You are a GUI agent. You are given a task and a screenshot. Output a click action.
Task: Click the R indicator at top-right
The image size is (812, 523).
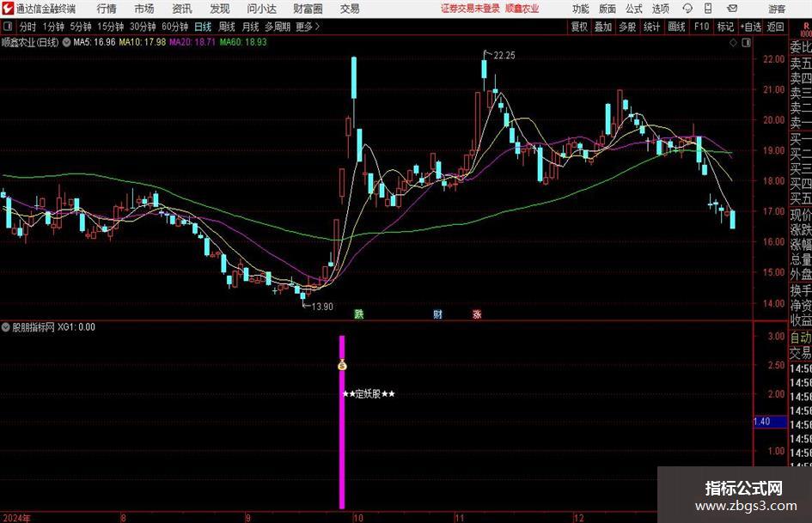pyautogui.click(x=806, y=27)
